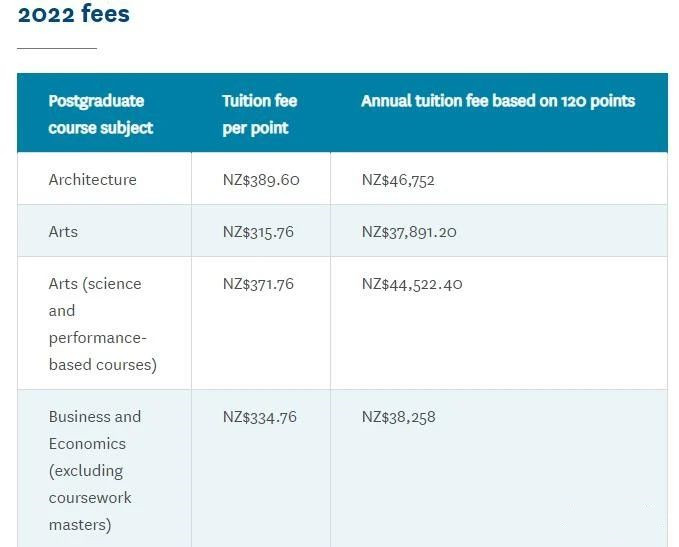Click the NZ$38,258 annual fee
The width and height of the screenshot is (679, 547).
(x=398, y=417)
